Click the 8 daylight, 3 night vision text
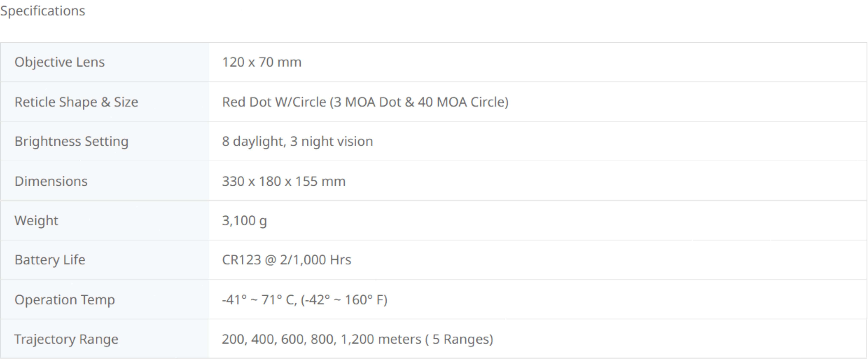 pos(297,141)
